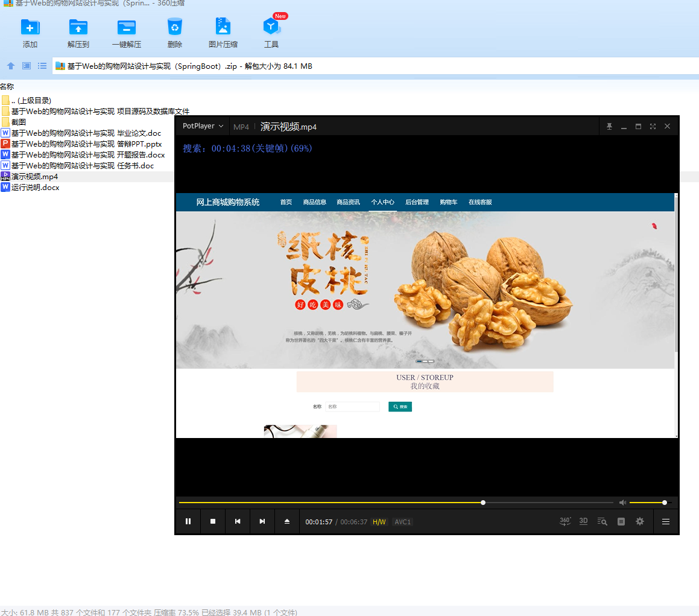
Task: Toggle PotPlayer fullscreen mode
Action: pyautogui.click(x=653, y=127)
